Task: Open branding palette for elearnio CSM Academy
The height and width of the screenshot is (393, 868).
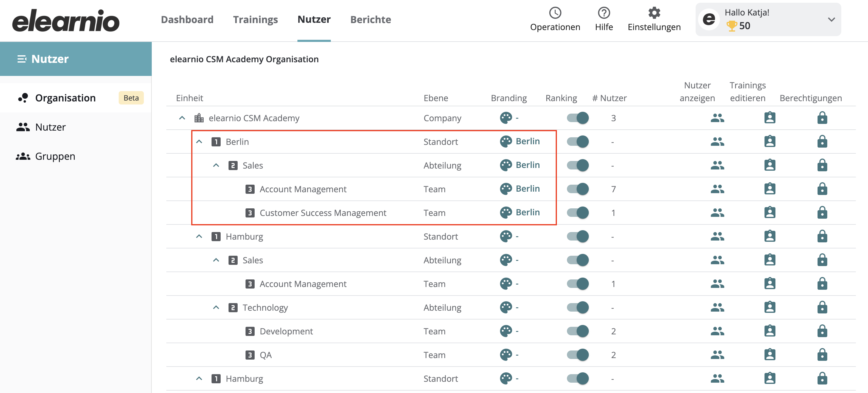Action: click(x=506, y=118)
